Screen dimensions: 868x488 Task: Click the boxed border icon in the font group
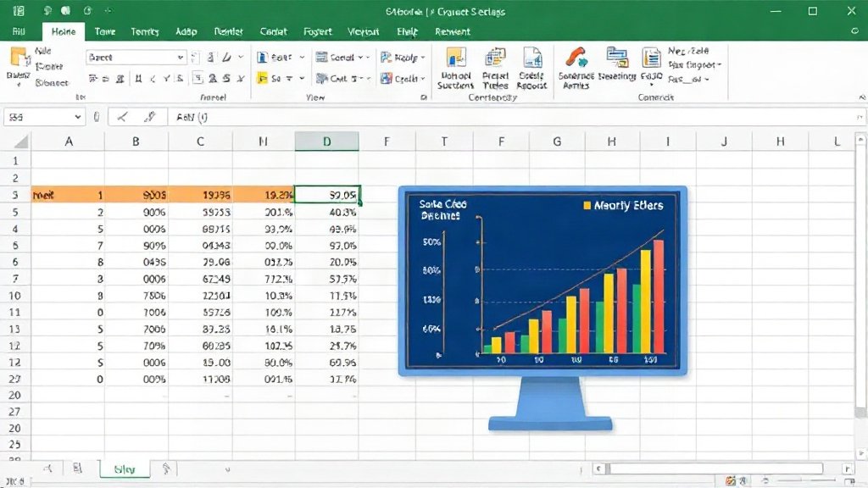[198, 79]
